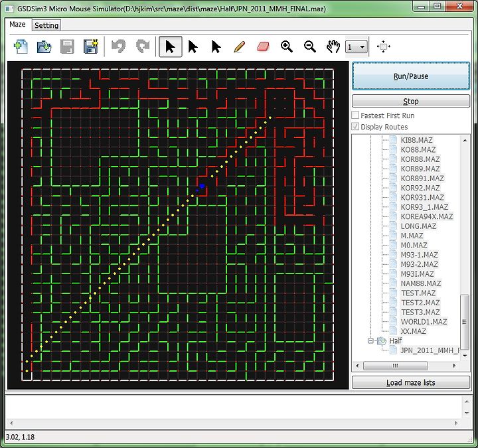Select LONG.MAZ in the maze list

pyautogui.click(x=418, y=226)
